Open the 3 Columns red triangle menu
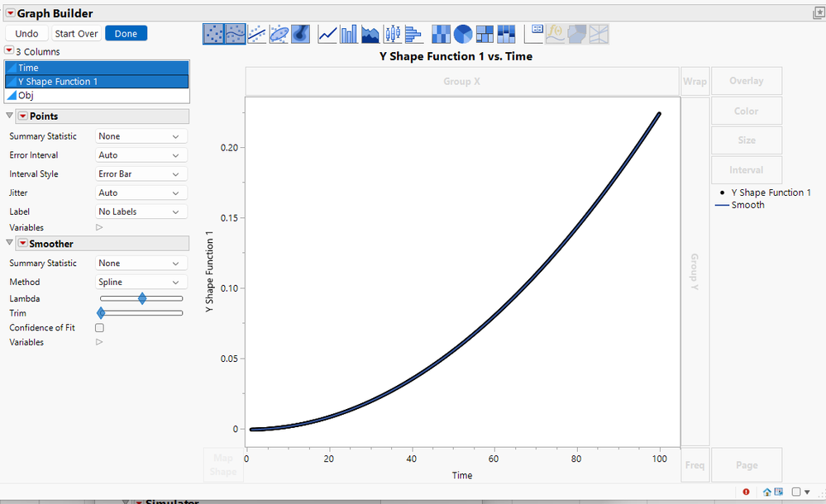This screenshot has height=504, width=826. pyautogui.click(x=9, y=50)
